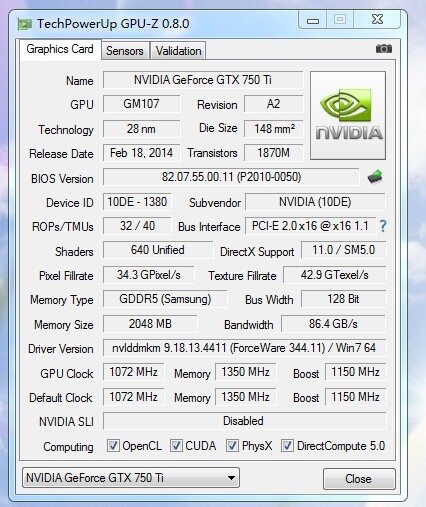
Task: Click the Name field showing GTX 750 Ti
Action: [203, 80]
